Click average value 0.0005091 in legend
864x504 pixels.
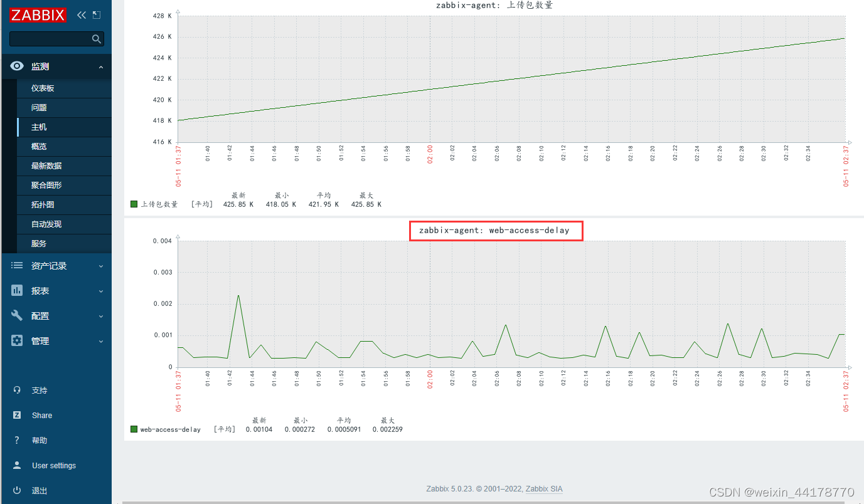click(344, 429)
